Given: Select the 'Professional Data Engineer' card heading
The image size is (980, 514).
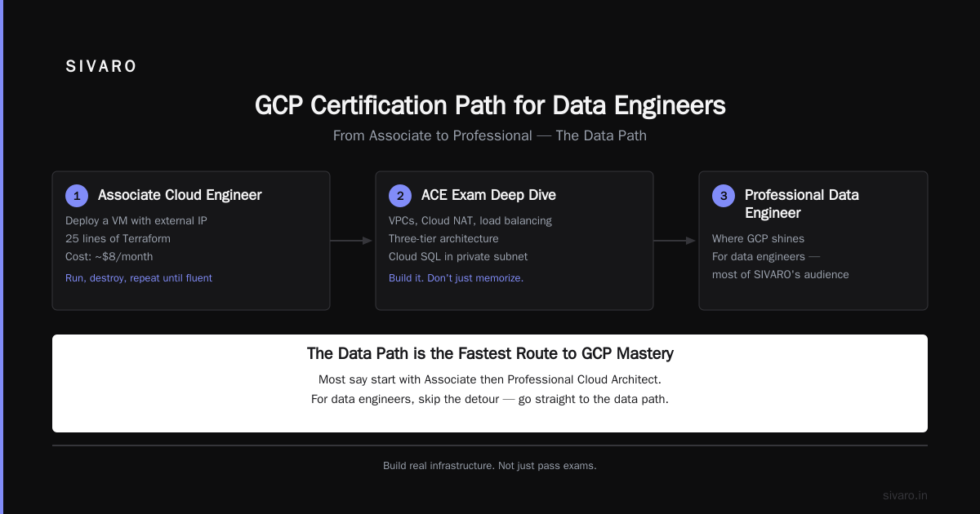Looking at the screenshot, I should coord(802,204).
